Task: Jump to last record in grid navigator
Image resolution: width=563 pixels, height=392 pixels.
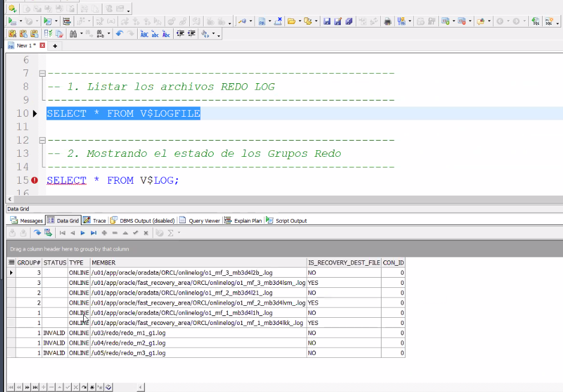Action: [x=93, y=233]
